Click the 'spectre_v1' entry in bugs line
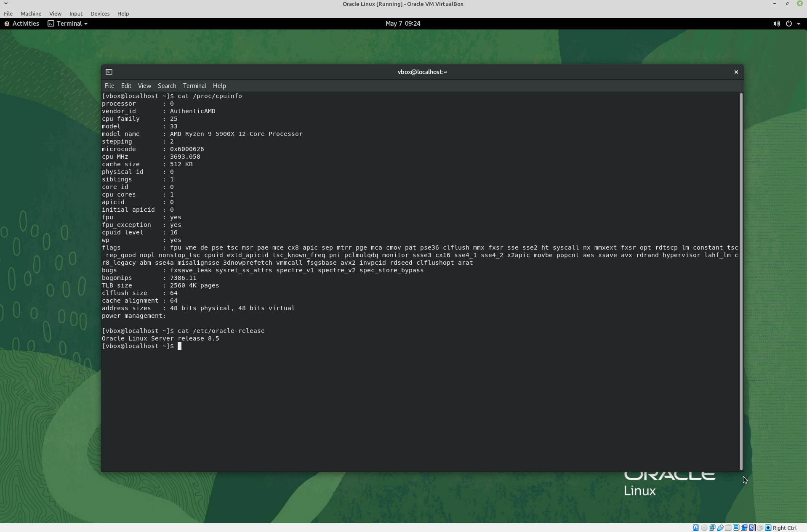Image resolution: width=807 pixels, height=532 pixels. tap(295, 270)
